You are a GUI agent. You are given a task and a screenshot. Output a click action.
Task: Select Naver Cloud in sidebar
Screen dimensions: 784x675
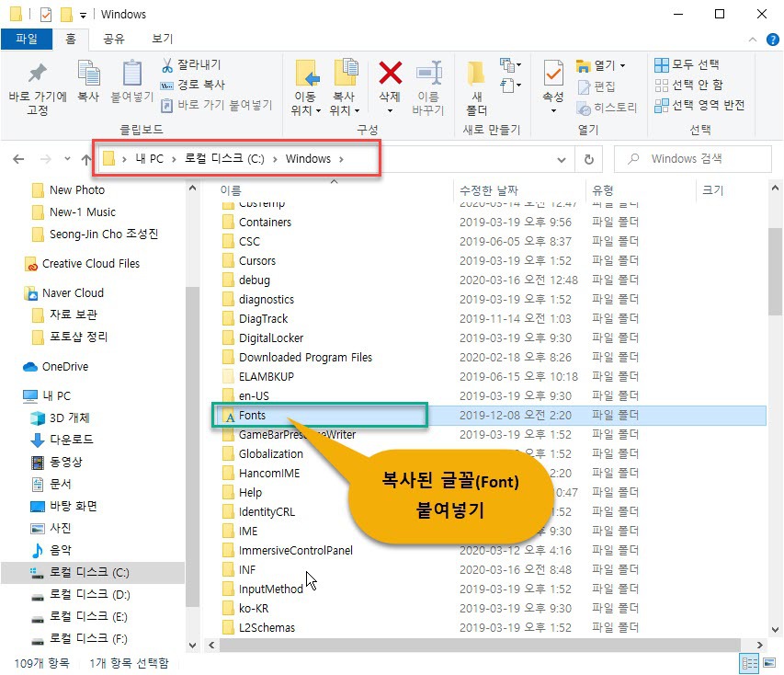pyautogui.click(x=73, y=293)
